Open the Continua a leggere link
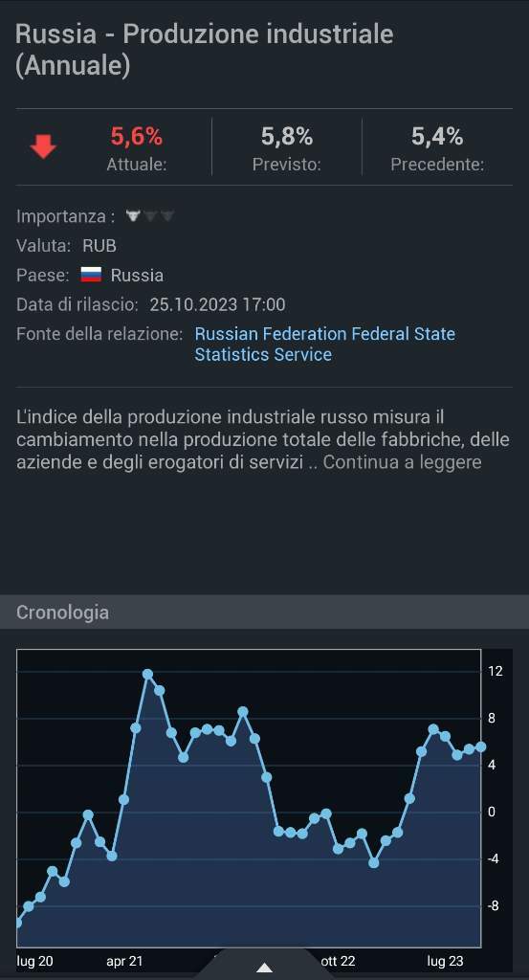This screenshot has width=529, height=980. (402, 462)
